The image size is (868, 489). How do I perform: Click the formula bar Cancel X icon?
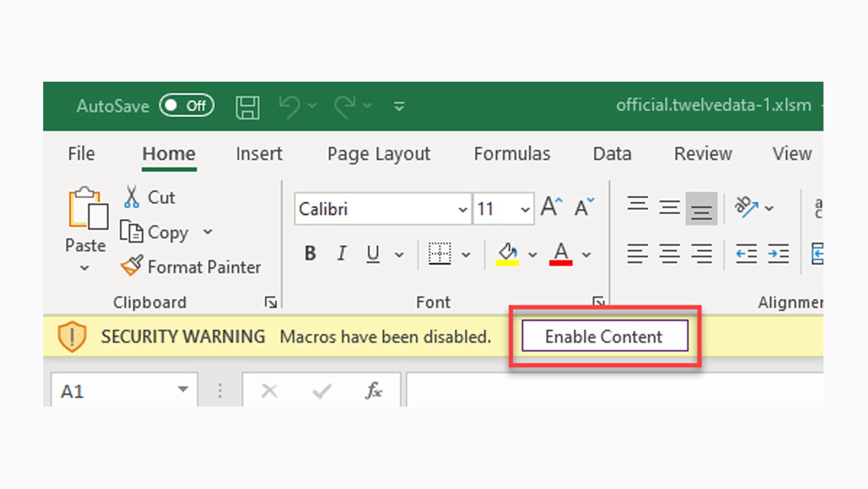269,391
